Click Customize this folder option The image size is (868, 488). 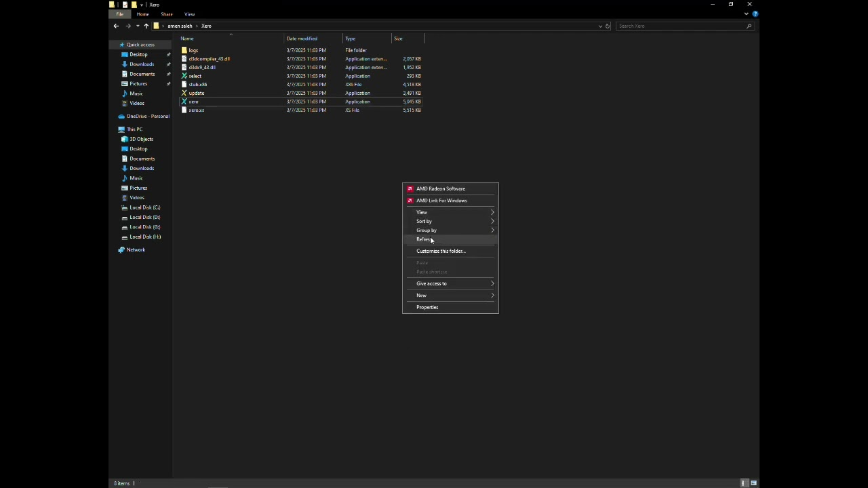441,251
